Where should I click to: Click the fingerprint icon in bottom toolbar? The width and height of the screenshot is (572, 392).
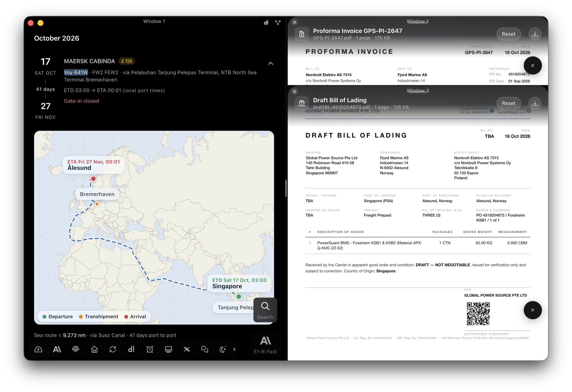point(76,349)
